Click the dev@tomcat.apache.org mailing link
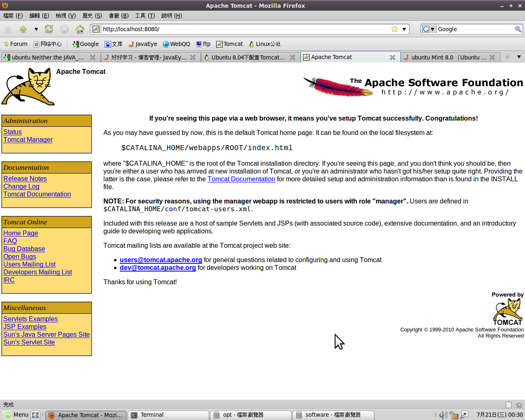The width and height of the screenshot is (525, 420). click(158, 267)
